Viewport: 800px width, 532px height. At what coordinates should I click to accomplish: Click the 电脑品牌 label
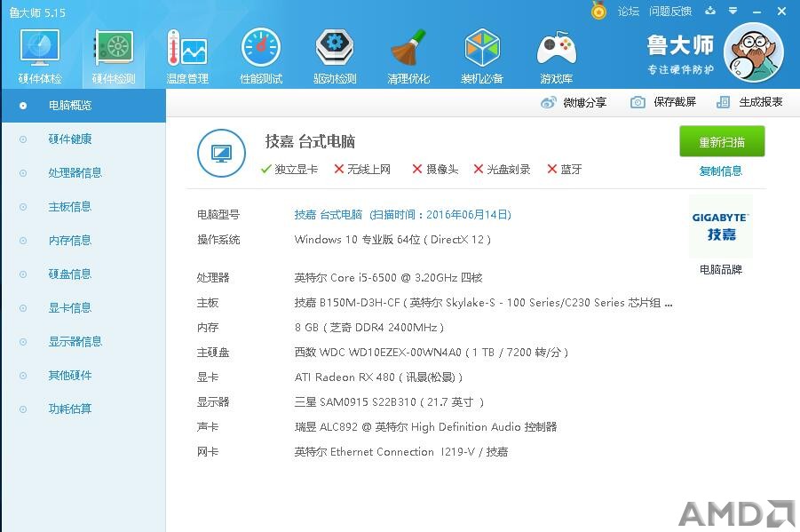point(720,270)
